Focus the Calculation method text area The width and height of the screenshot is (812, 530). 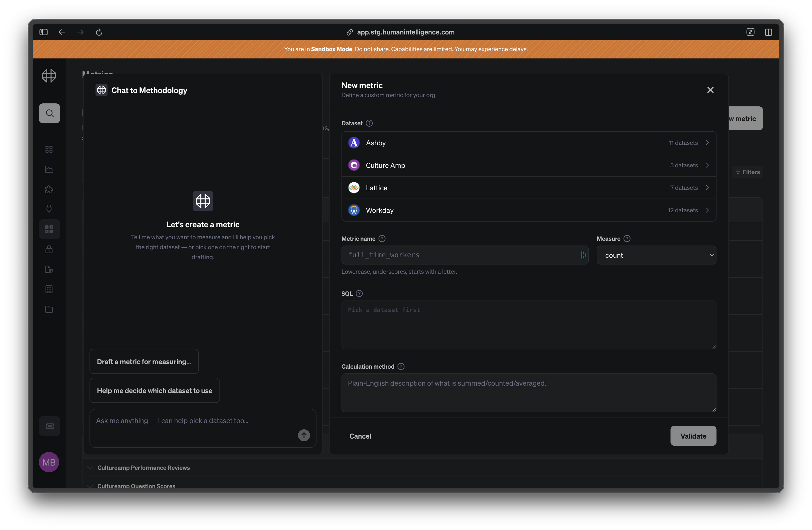528,393
